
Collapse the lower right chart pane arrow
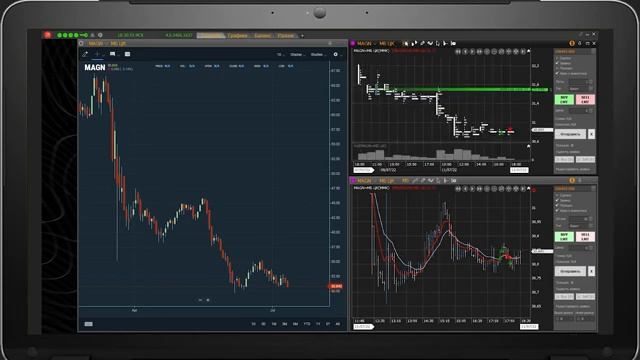[x=529, y=188]
